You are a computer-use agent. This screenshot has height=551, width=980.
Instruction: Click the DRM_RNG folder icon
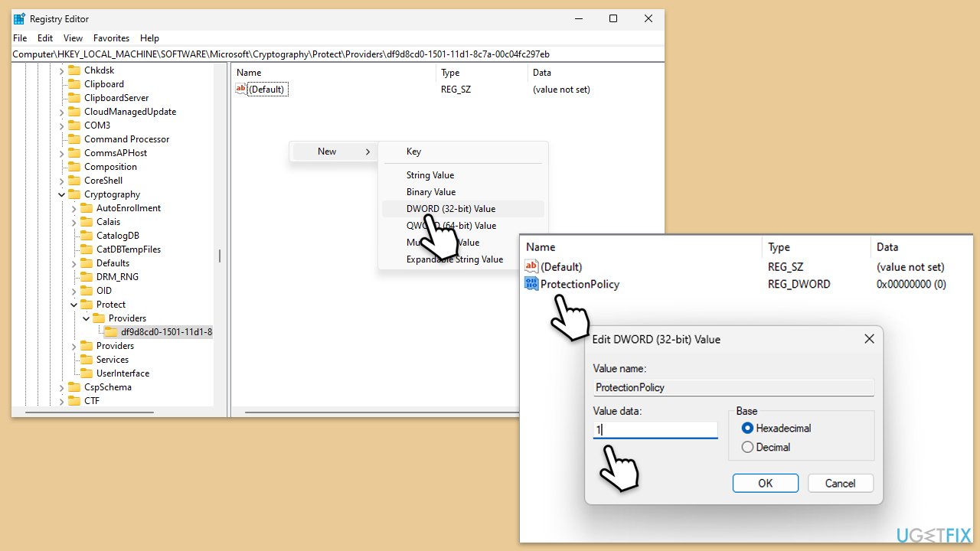point(87,277)
